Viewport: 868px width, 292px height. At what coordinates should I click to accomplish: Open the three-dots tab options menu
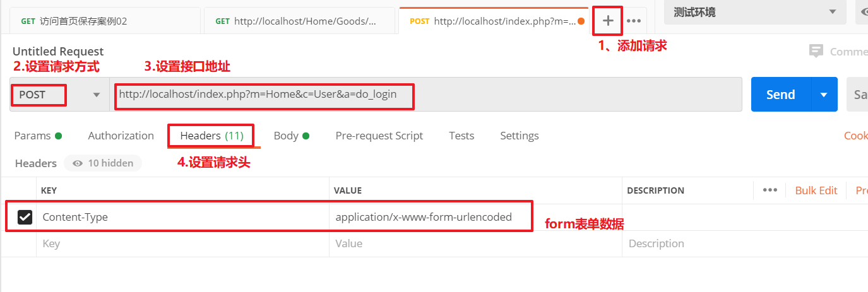tap(634, 21)
